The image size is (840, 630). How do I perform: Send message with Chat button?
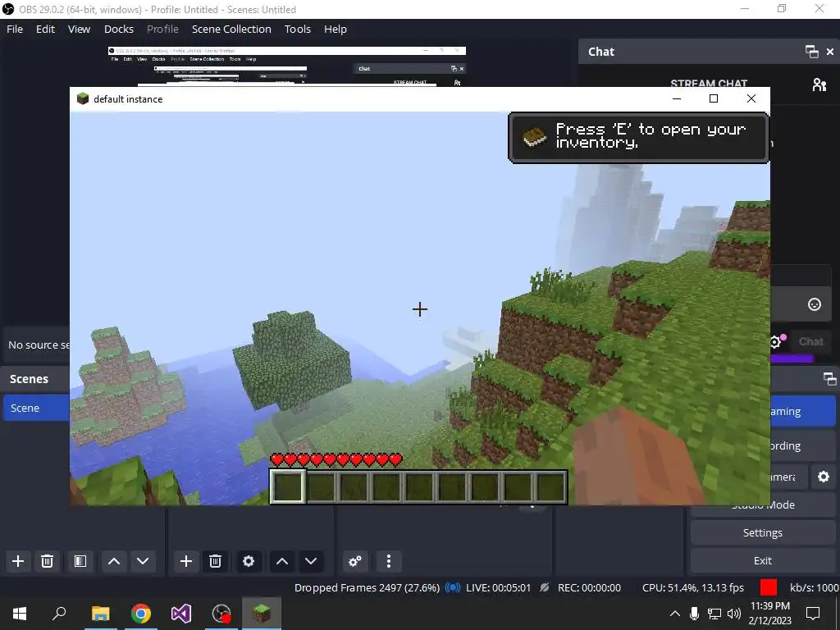click(x=810, y=342)
